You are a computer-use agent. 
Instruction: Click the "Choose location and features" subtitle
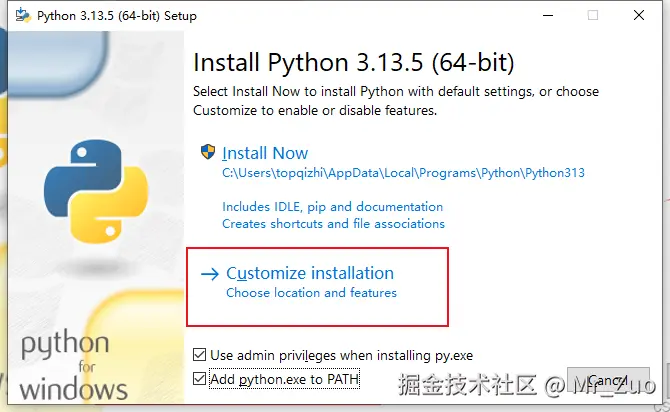pos(311,293)
